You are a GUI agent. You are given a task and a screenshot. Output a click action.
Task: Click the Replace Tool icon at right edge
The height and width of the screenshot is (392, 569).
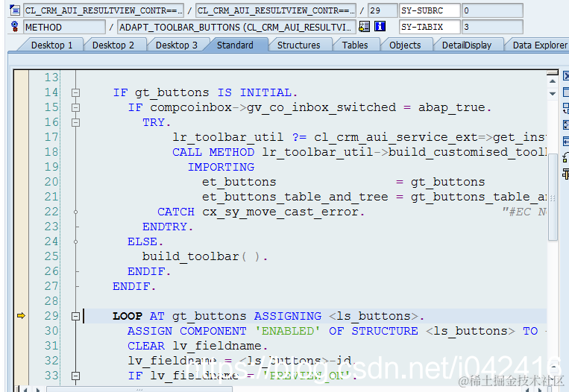tap(566, 108)
